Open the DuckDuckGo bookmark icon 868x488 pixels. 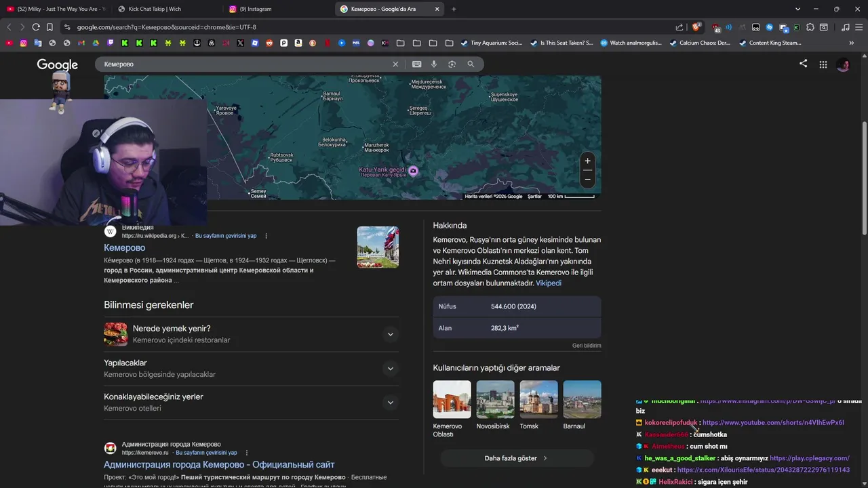(x=313, y=43)
